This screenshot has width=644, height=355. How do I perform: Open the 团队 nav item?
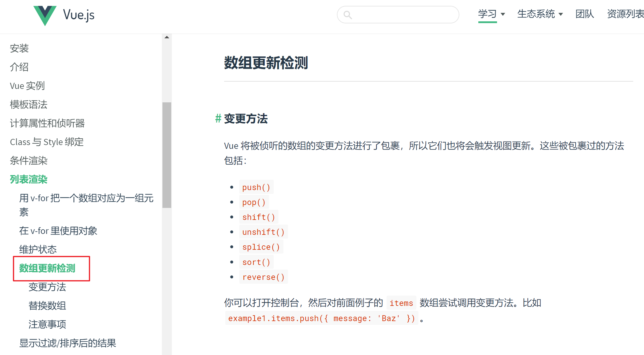point(584,14)
